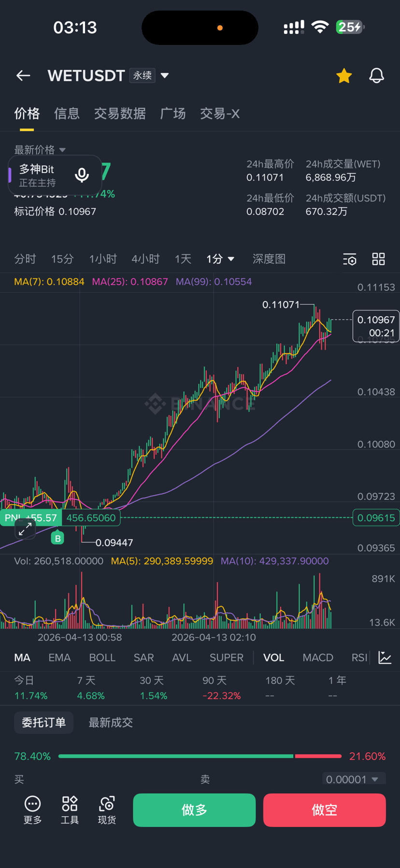Expand the WETUSDT pair dropdown arrow

(x=165, y=75)
